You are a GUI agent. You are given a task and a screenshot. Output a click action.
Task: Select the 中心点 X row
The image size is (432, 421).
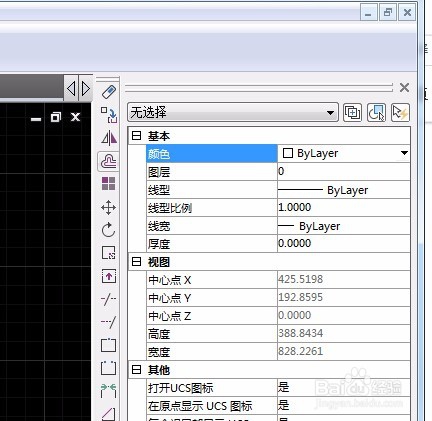pyautogui.click(x=278, y=280)
